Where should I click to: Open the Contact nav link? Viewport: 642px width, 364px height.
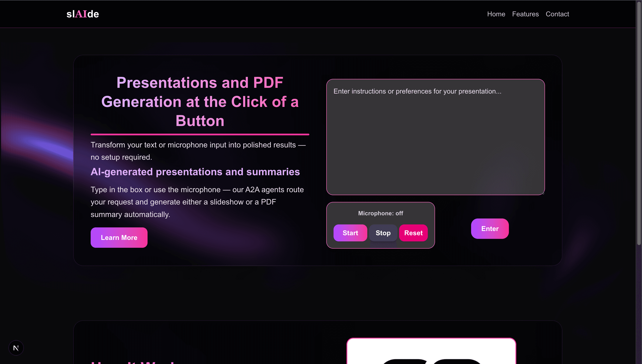[558, 14]
